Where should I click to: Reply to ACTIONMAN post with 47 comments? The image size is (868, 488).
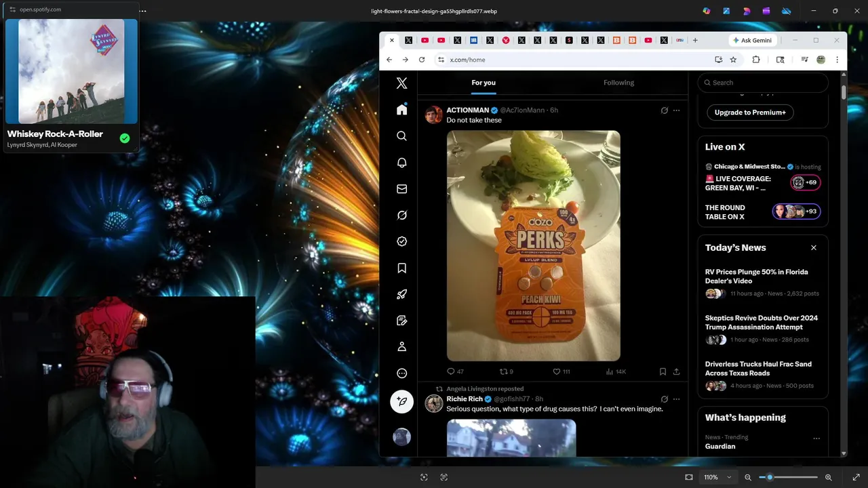[455, 371]
